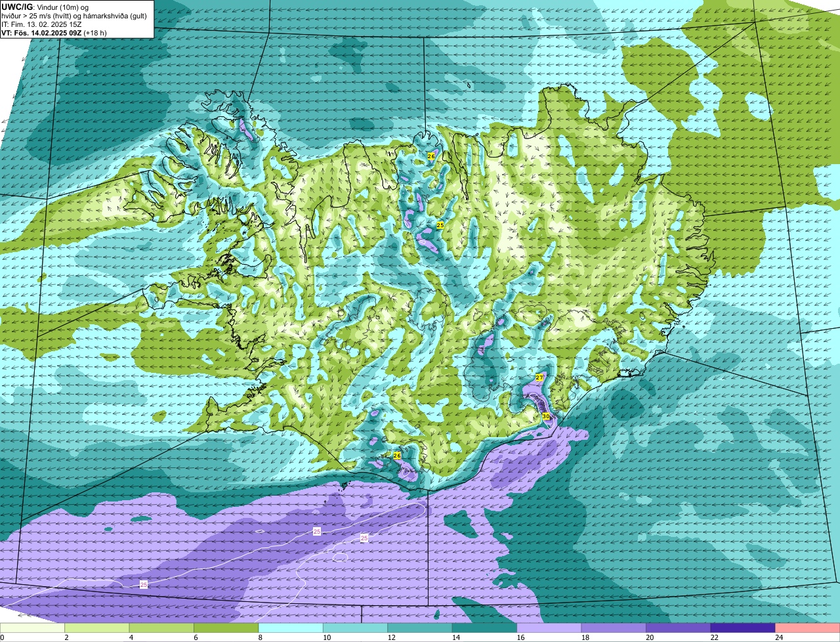This screenshot has height=642, width=840.
Task: Click the yellow '27' maximum gust label
Action: [539, 377]
